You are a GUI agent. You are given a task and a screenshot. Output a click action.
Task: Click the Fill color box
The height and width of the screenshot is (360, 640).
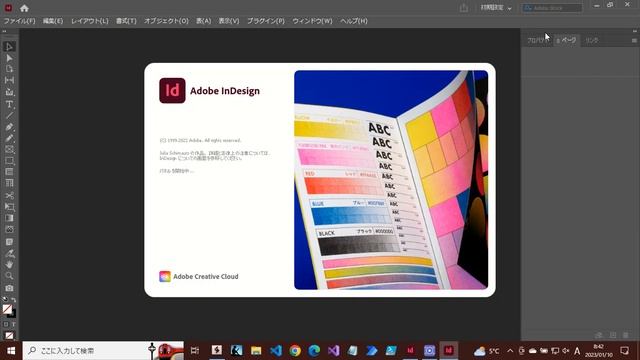7,309
